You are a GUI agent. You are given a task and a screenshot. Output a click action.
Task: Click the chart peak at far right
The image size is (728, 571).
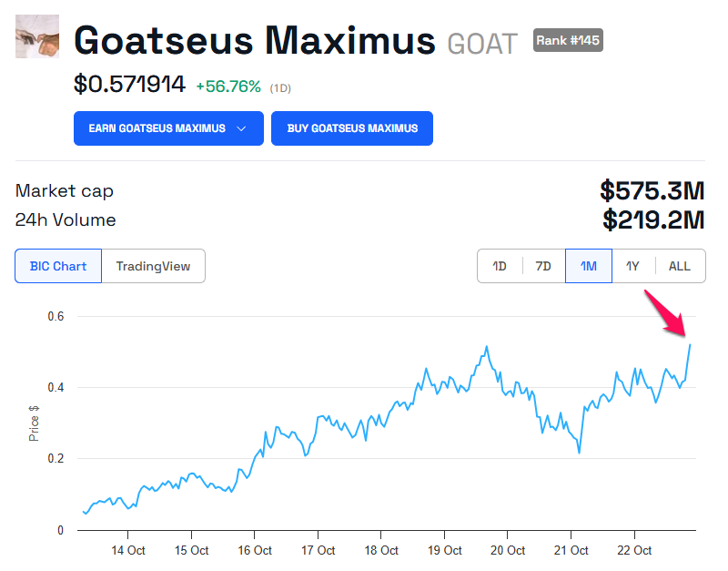[690, 345]
